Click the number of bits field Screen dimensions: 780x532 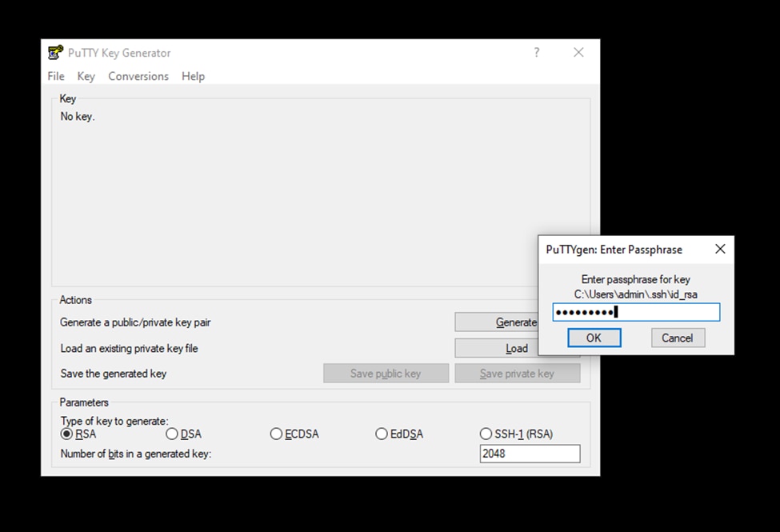tap(530, 454)
